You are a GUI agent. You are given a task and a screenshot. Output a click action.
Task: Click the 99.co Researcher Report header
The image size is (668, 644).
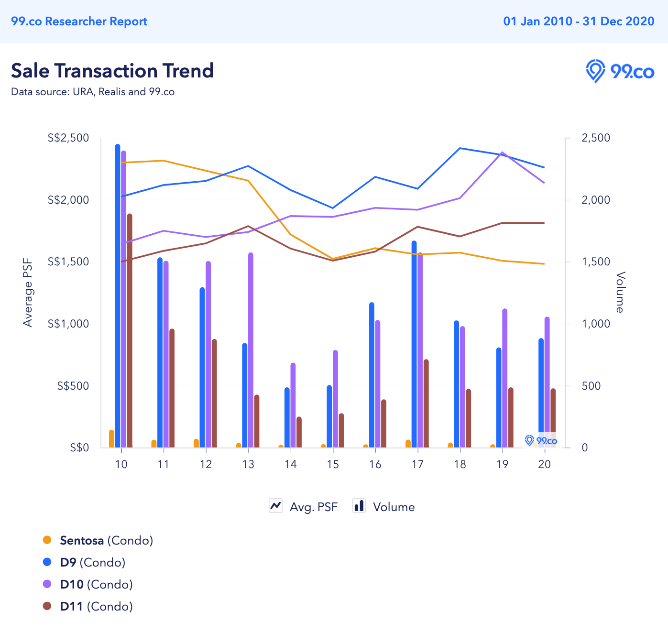79,22
